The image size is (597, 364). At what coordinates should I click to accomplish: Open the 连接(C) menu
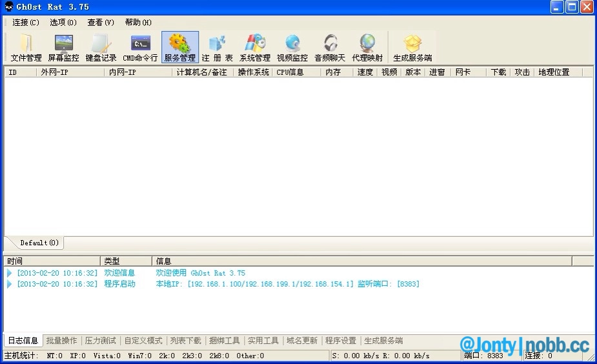point(26,23)
